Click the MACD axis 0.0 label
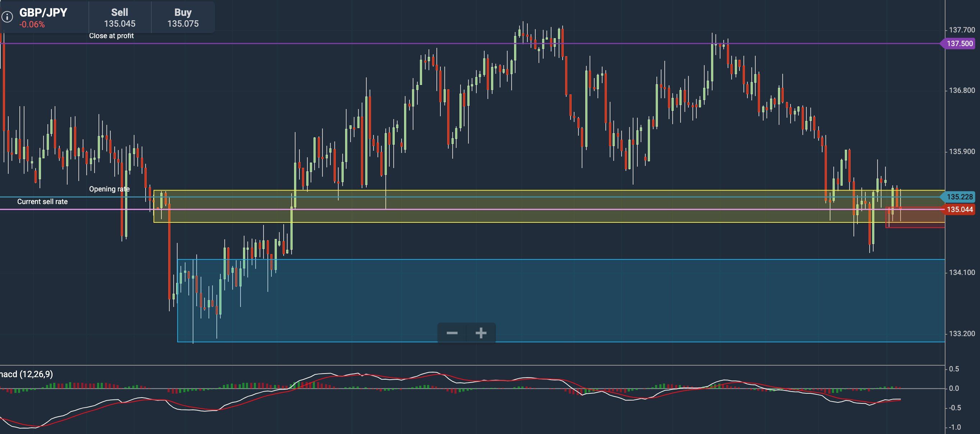Image resolution: width=980 pixels, height=434 pixels. click(x=954, y=388)
